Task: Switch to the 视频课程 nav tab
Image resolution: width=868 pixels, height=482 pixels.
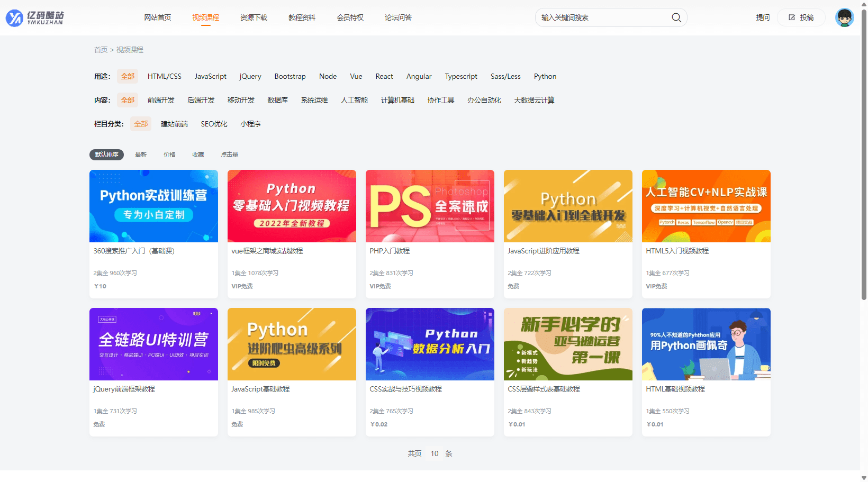Action: [206, 17]
